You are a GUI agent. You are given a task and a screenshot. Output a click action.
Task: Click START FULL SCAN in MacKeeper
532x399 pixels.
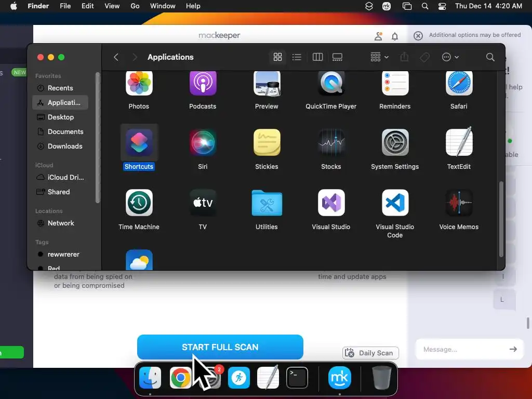click(220, 347)
